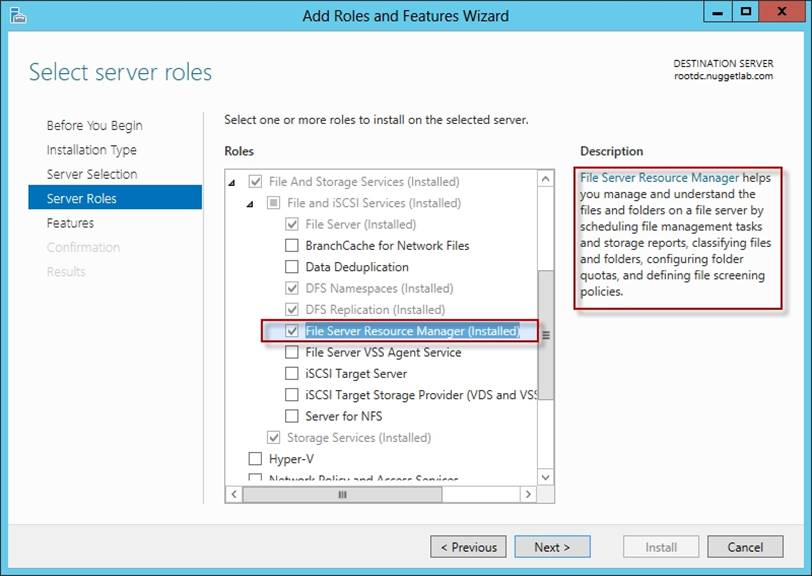
Task: Select the Hyper-V role label
Action: (x=291, y=458)
